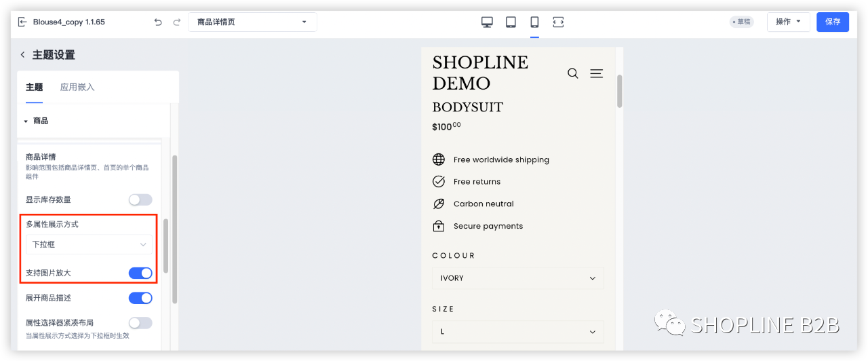The image size is (868, 361).
Task: Redo the last change
Action: (x=177, y=22)
